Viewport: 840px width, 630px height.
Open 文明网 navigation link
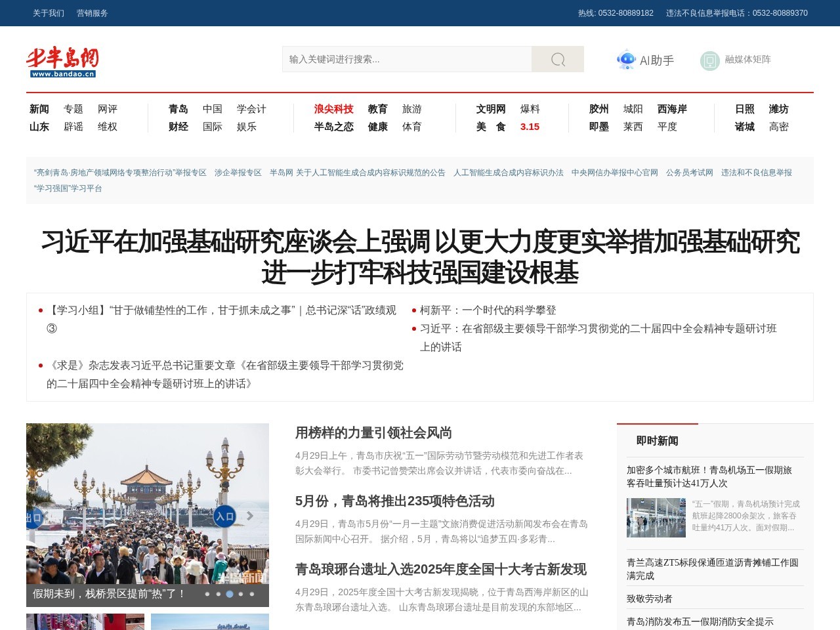tap(491, 109)
